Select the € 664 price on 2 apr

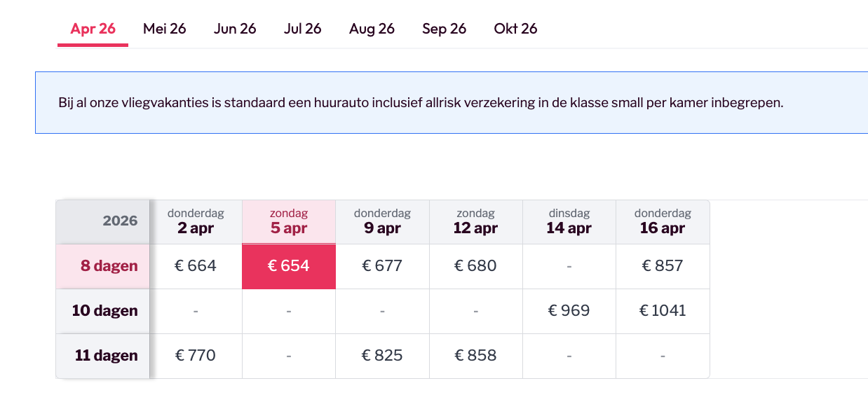point(196,266)
